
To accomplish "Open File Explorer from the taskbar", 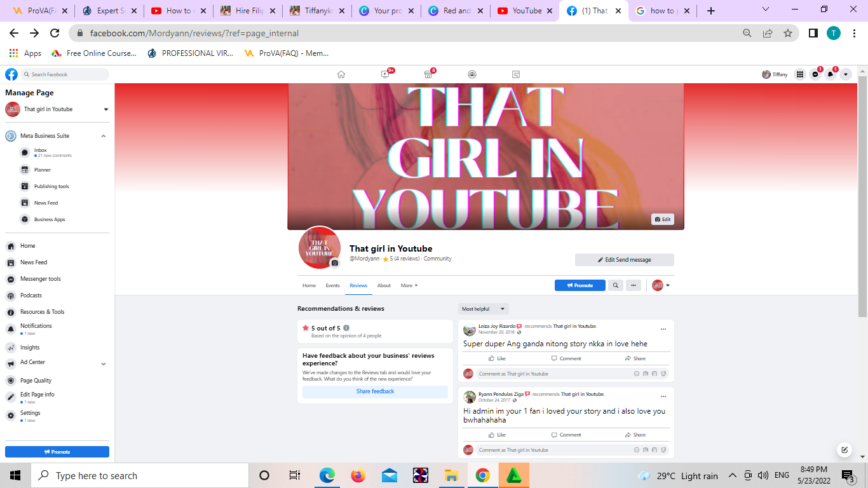I will (x=452, y=475).
